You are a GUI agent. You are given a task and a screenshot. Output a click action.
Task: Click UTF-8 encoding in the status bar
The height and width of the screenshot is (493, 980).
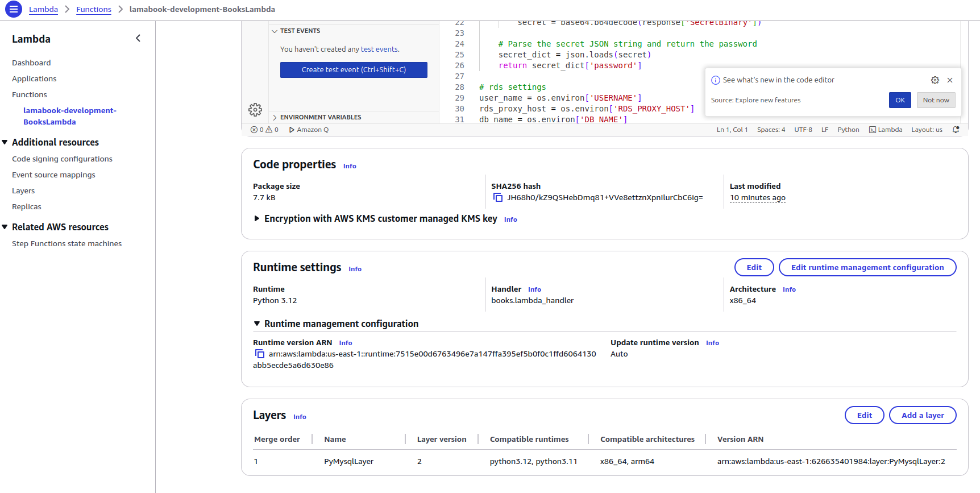[803, 130]
